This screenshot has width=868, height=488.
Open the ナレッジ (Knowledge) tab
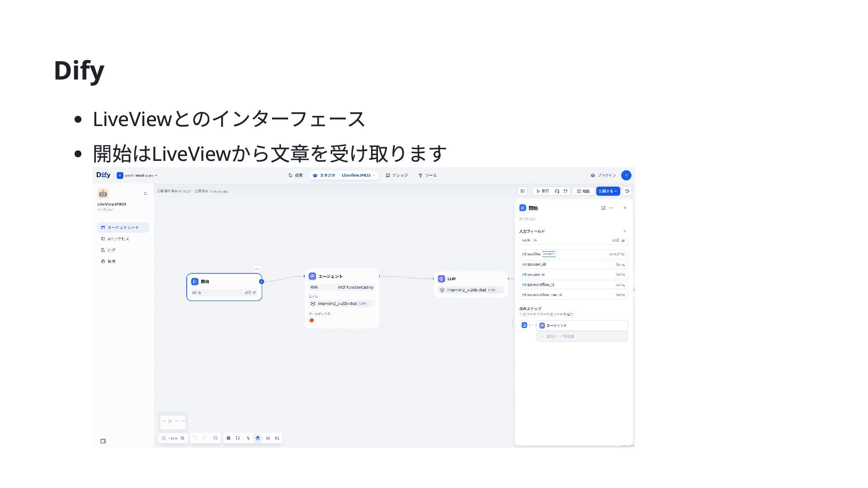click(397, 175)
